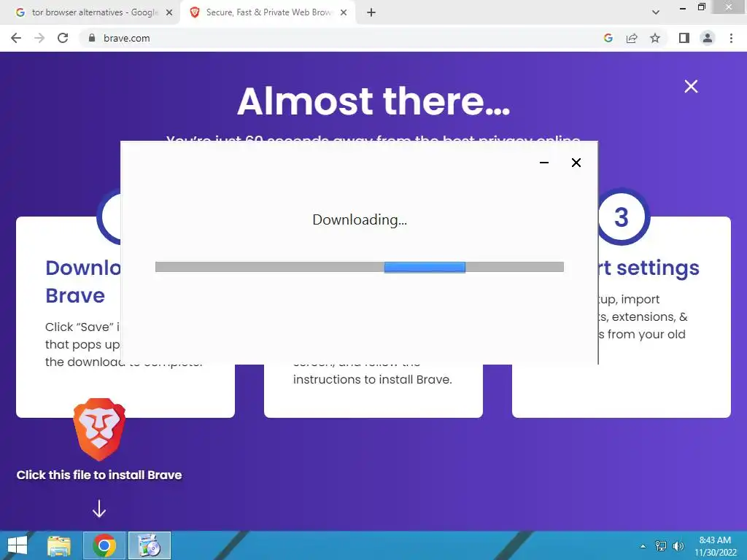Open the Chrome three-dot menu
The height and width of the screenshot is (560, 747).
(731, 38)
